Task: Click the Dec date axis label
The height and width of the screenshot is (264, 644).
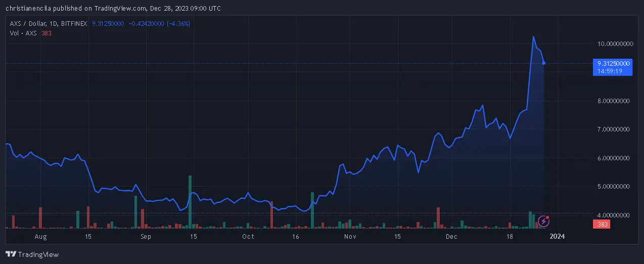Action: (451, 236)
